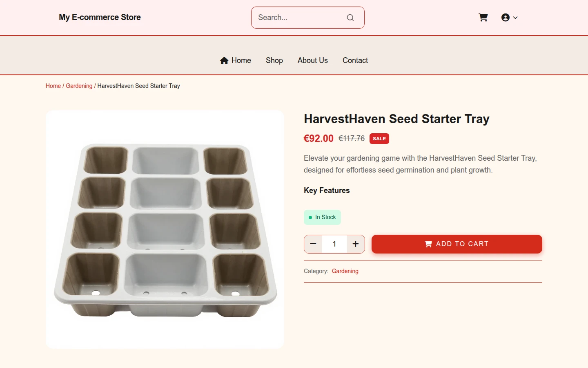Click the My E-commerce Store logo
This screenshot has height=368, width=588.
pyautogui.click(x=100, y=17)
